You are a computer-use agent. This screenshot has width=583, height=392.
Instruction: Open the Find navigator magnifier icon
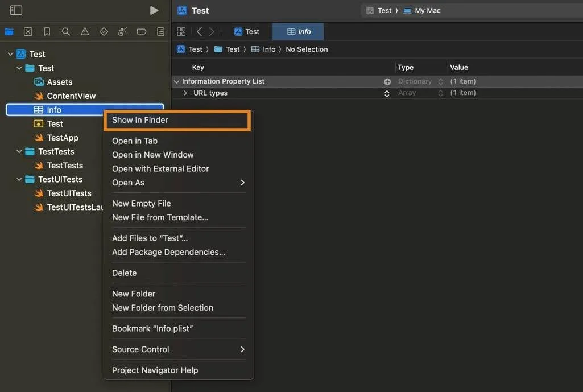tap(66, 32)
